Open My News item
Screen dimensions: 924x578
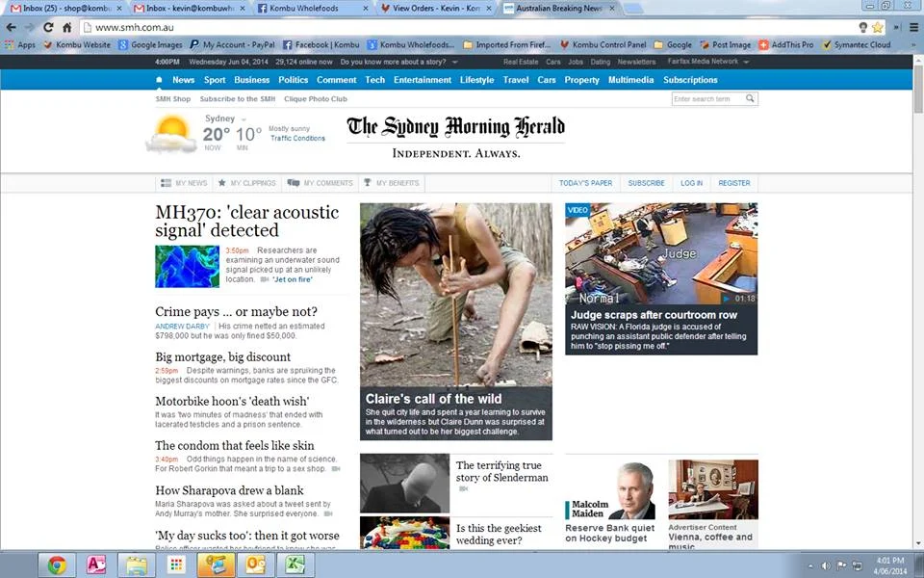184,183
